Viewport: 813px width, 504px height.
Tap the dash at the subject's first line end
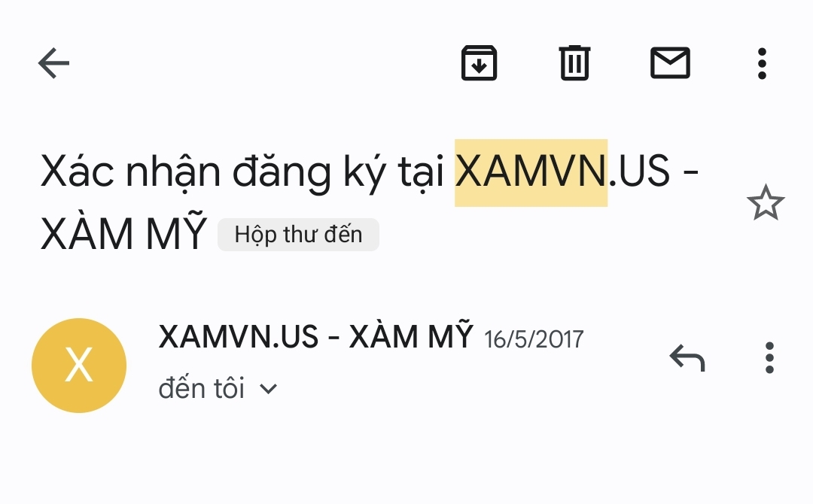pos(690,172)
